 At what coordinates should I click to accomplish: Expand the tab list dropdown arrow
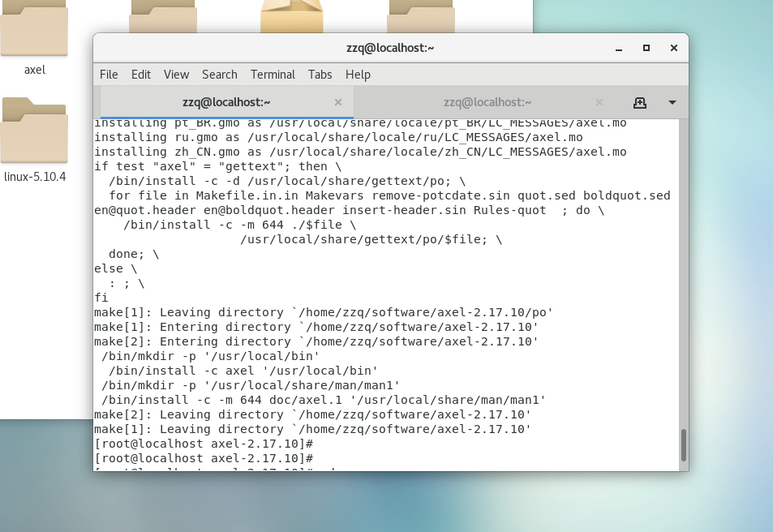(x=672, y=102)
